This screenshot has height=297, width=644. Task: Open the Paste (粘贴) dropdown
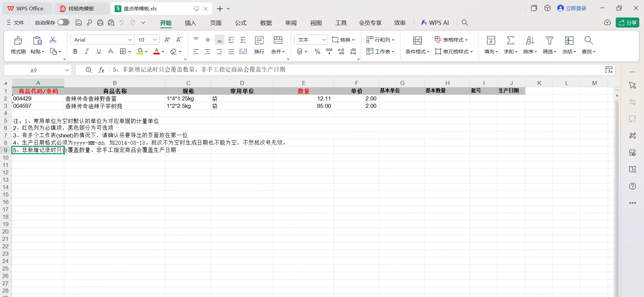pyautogui.click(x=37, y=51)
